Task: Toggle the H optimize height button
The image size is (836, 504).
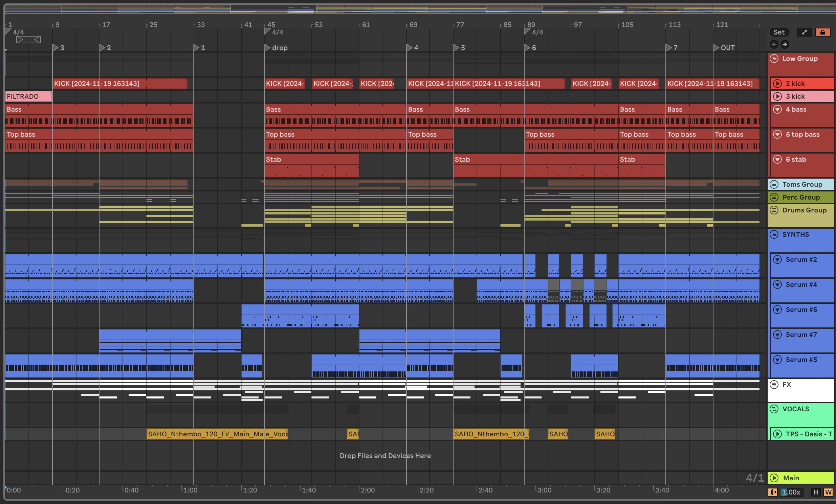Action: pyautogui.click(x=816, y=492)
